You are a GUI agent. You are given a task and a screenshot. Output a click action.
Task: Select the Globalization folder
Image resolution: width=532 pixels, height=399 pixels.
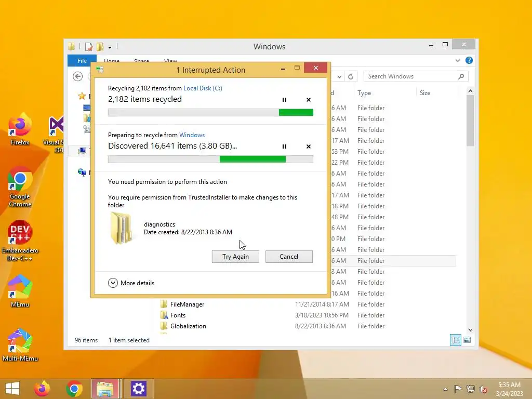[188, 326]
